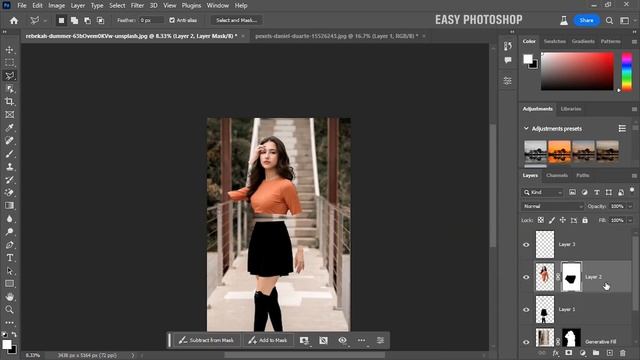Select the Polygonal Lasso tool
Screen dimensions: 640x360
tap(9, 76)
